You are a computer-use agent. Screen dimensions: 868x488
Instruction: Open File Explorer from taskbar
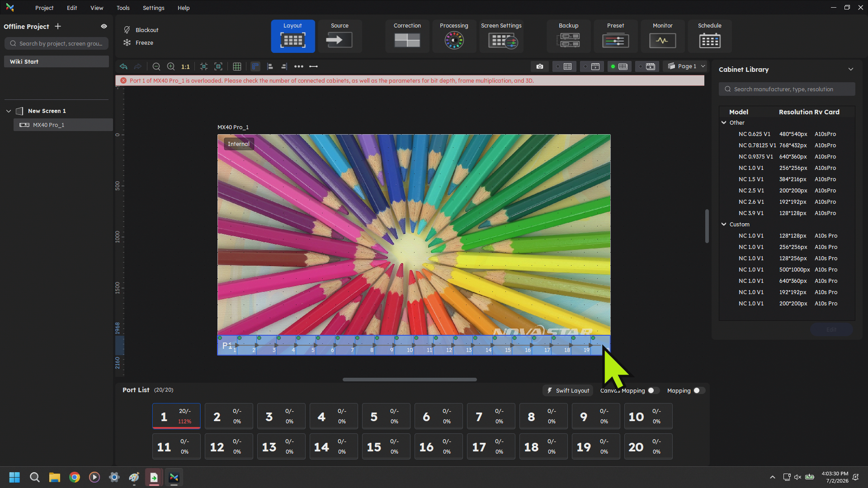click(x=55, y=477)
